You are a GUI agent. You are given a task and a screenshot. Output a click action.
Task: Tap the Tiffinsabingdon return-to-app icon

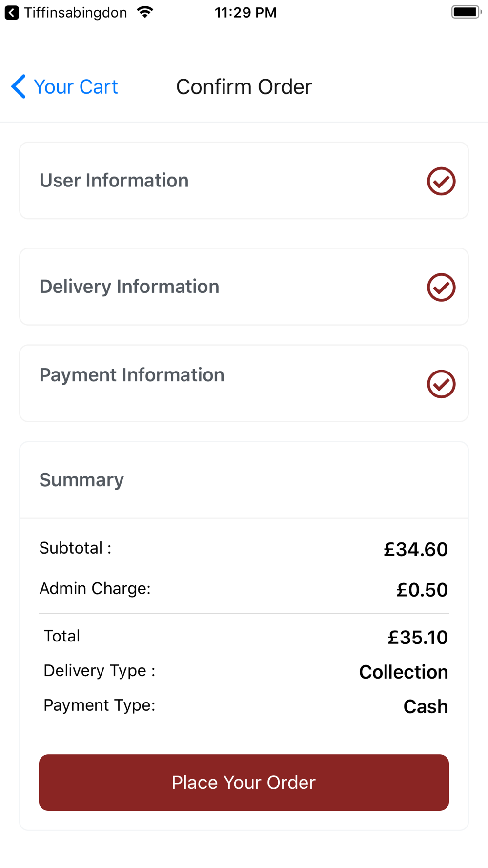[x=12, y=12]
